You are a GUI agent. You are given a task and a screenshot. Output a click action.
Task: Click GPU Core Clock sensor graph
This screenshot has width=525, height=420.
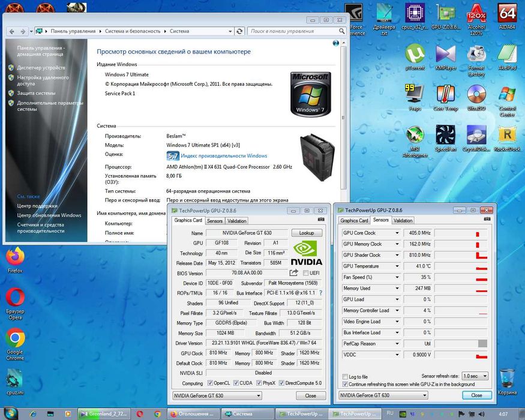461,233
